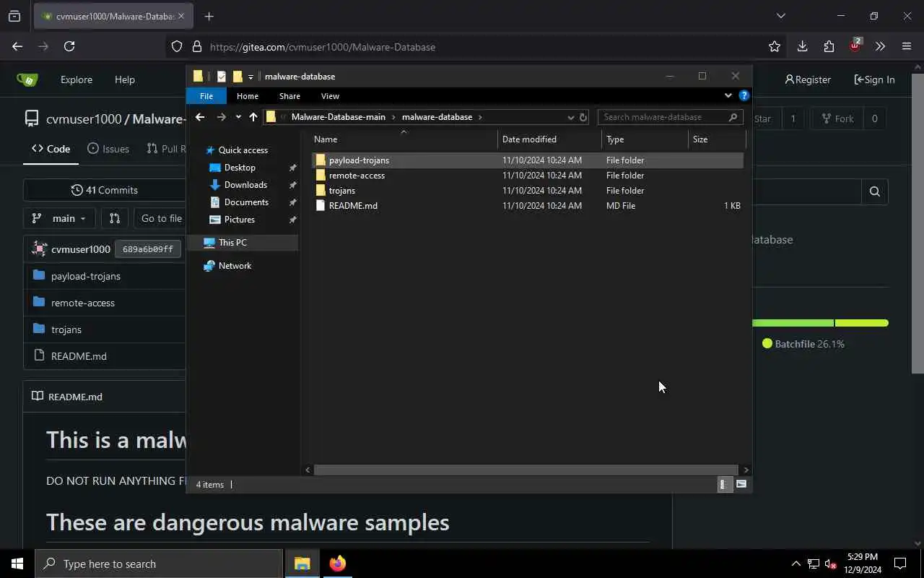Open Firefox extensions puzzle icon
The image size is (924, 578).
pos(829,46)
